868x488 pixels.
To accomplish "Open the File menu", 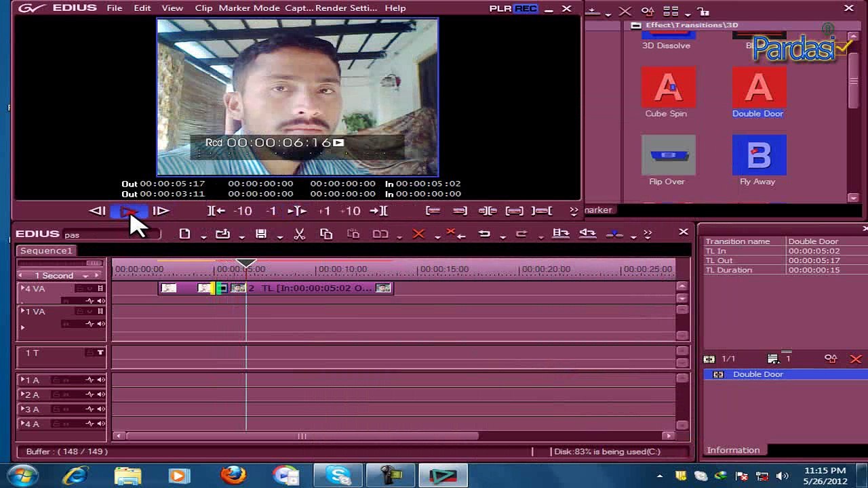I will point(115,8).
